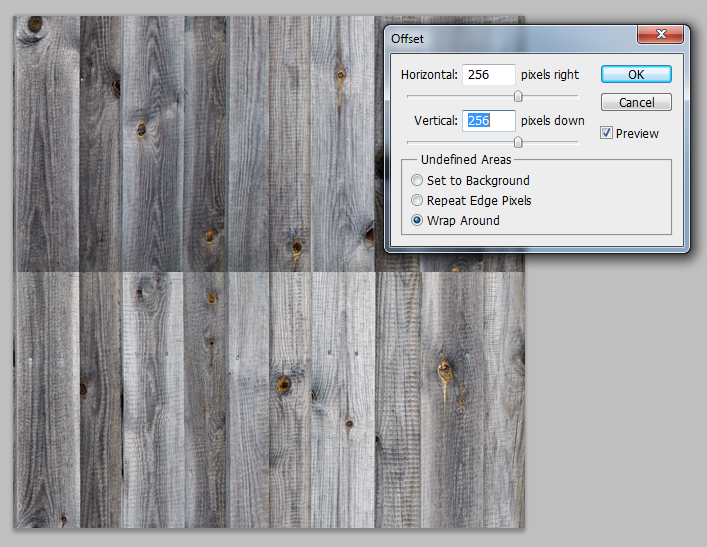707x547 pixels.
Task: Click the OK button in the Offset dialog
Action: click(636, 74)
